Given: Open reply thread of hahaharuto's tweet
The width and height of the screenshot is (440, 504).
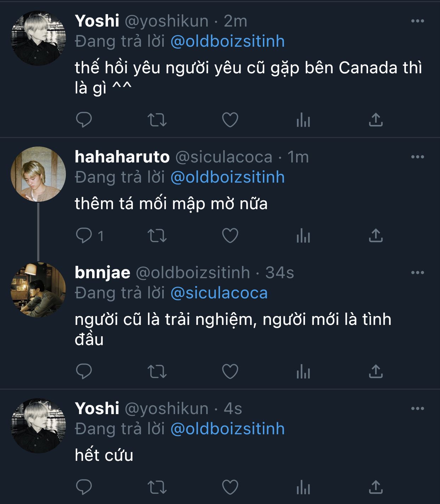Looking at the screenshot, I should point(90,235).
